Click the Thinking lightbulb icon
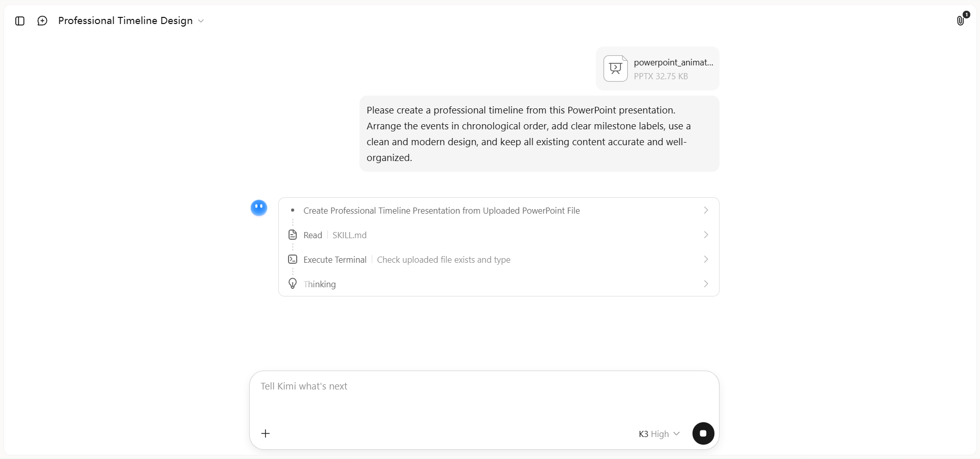Screen dimensions: 980x459 293,283
